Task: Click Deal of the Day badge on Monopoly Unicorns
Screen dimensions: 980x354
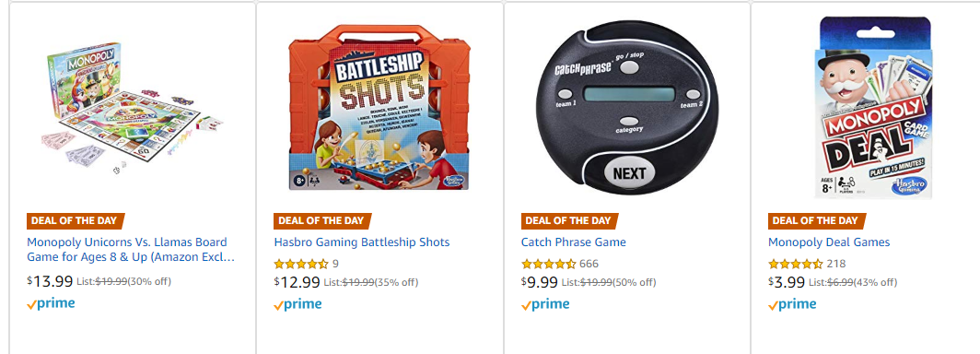Action: [75, 220]
